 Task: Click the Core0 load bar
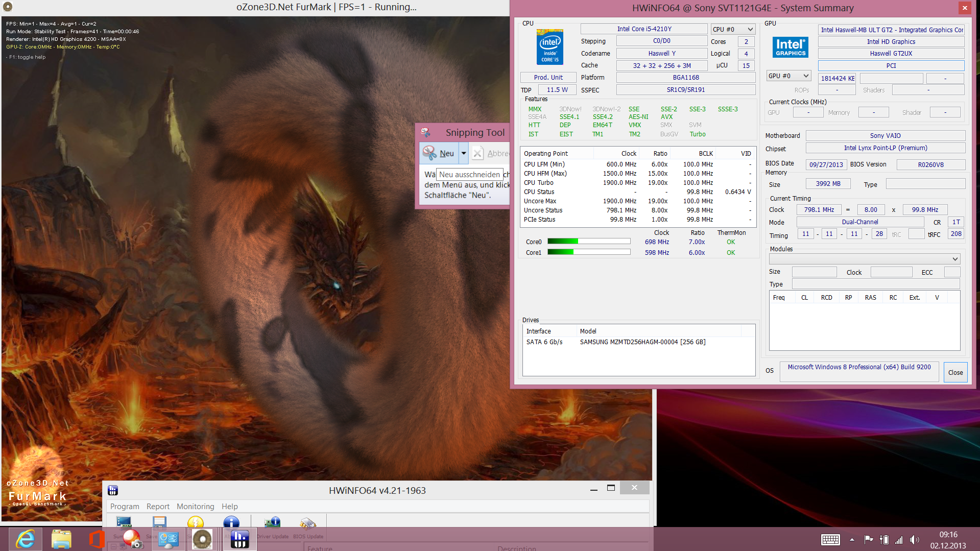(589, 242)
